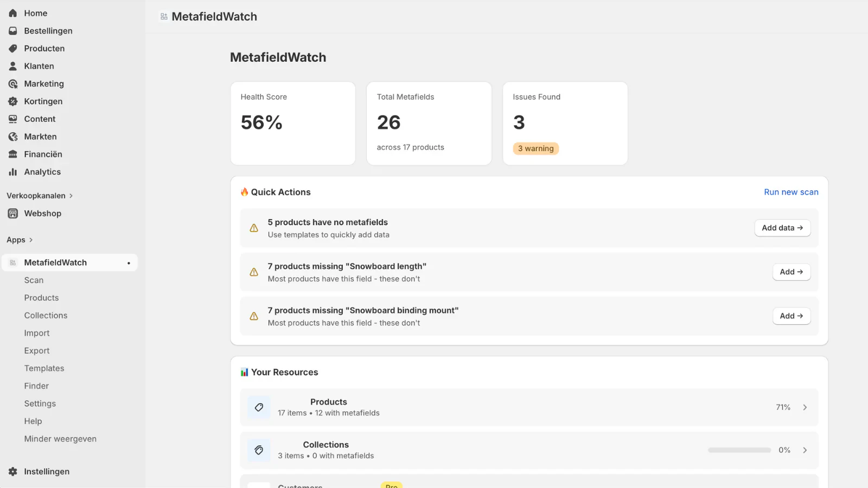Open the Collections submenu item
Viewport: 868px width, 488px height.
(x=46, y=316)
